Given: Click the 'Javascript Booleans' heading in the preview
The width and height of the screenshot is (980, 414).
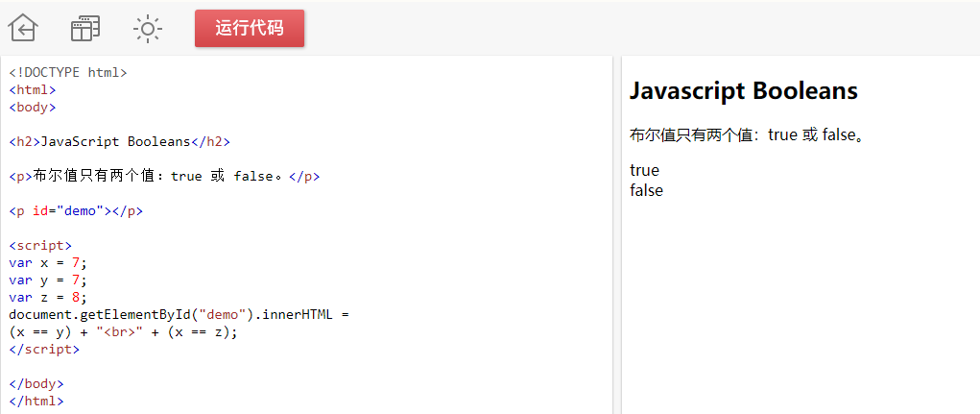Looking at the screenshot, I should [x=744, y=91].
